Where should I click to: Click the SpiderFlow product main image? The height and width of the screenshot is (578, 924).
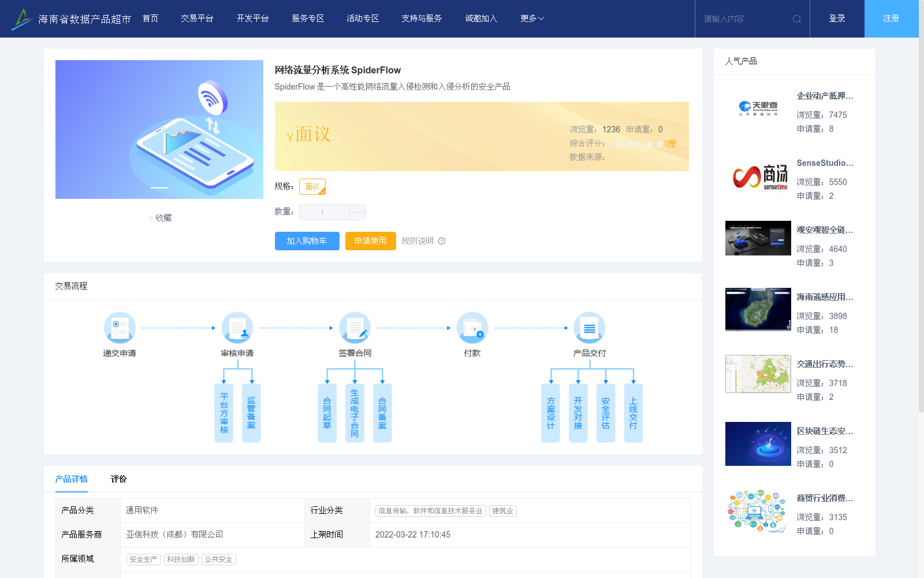pyautogui.click(x=159, y=129)
